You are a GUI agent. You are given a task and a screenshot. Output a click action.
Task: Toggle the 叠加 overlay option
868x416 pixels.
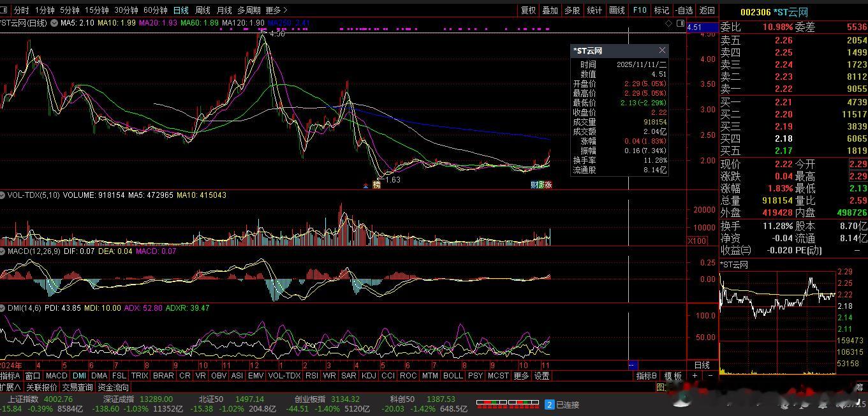pos(550,10)
